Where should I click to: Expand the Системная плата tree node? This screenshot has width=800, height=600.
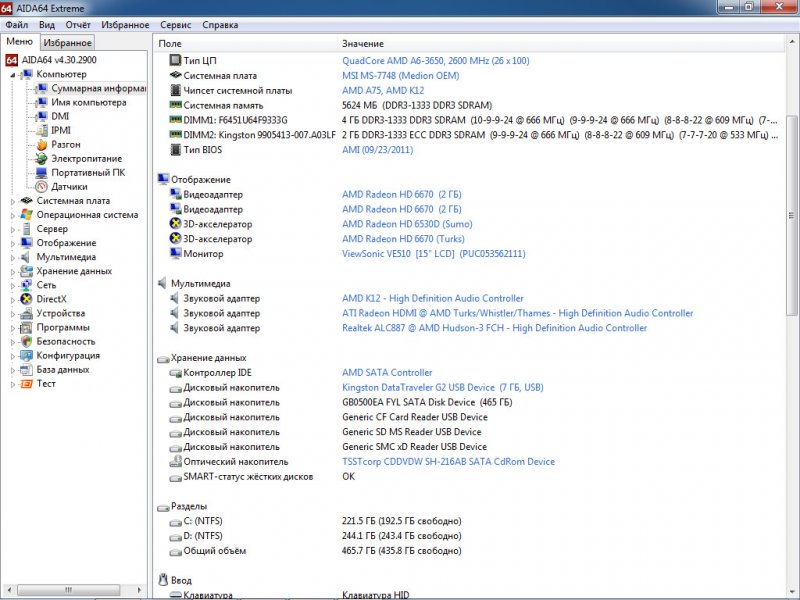13,201
